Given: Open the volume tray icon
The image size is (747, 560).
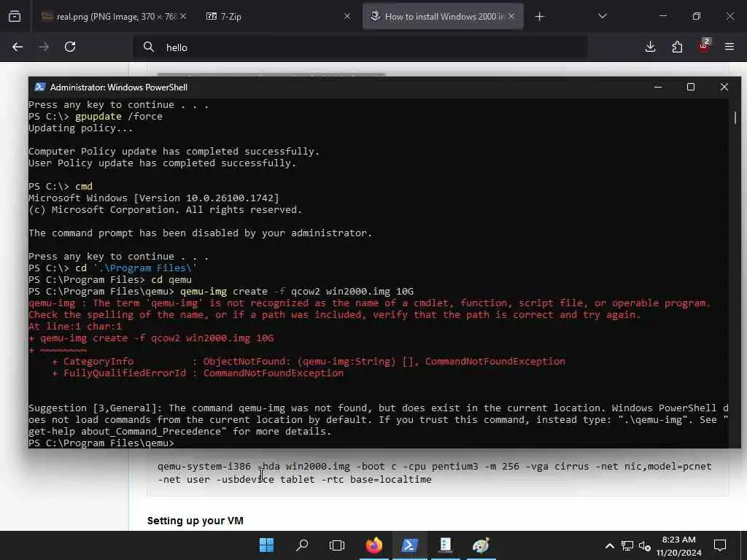Looking at the screenshot, I should tap(645, 545).
